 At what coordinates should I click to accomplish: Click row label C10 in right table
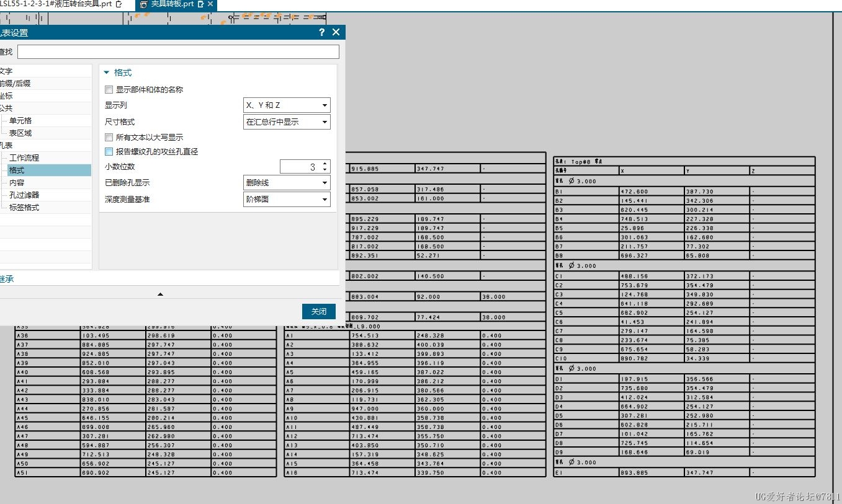coord(560,358)
